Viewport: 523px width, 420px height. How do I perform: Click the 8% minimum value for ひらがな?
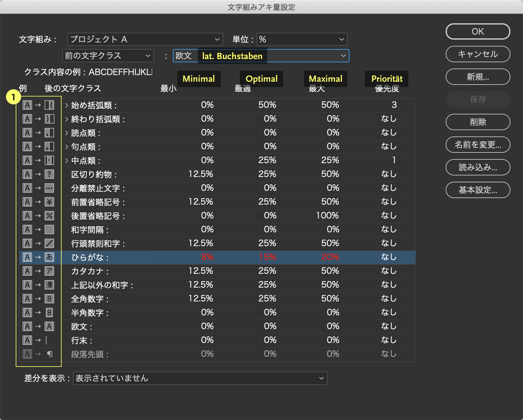pyautogui.click(x=207, y=257)
